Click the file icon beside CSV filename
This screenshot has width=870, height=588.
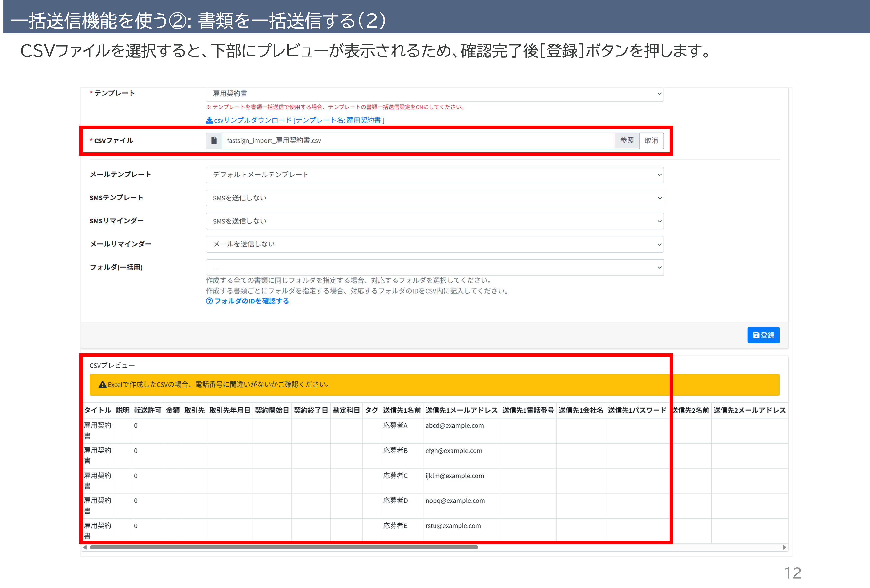pyautogui.click(x=214, y=141)
